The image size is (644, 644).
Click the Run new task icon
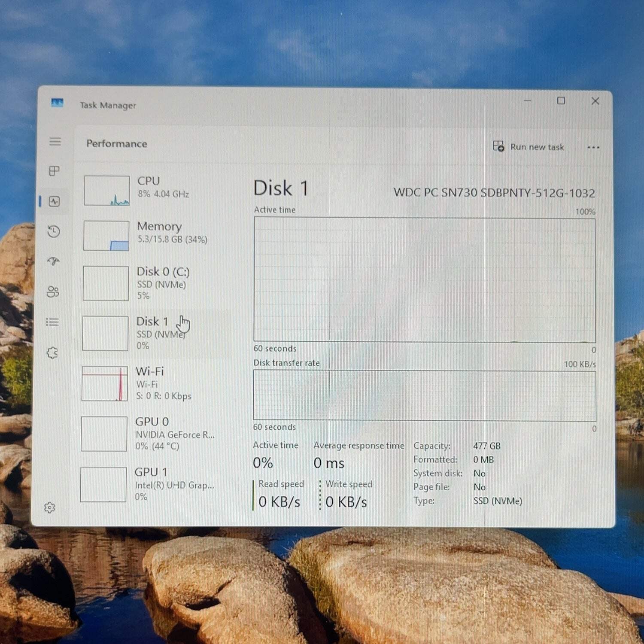498,146
